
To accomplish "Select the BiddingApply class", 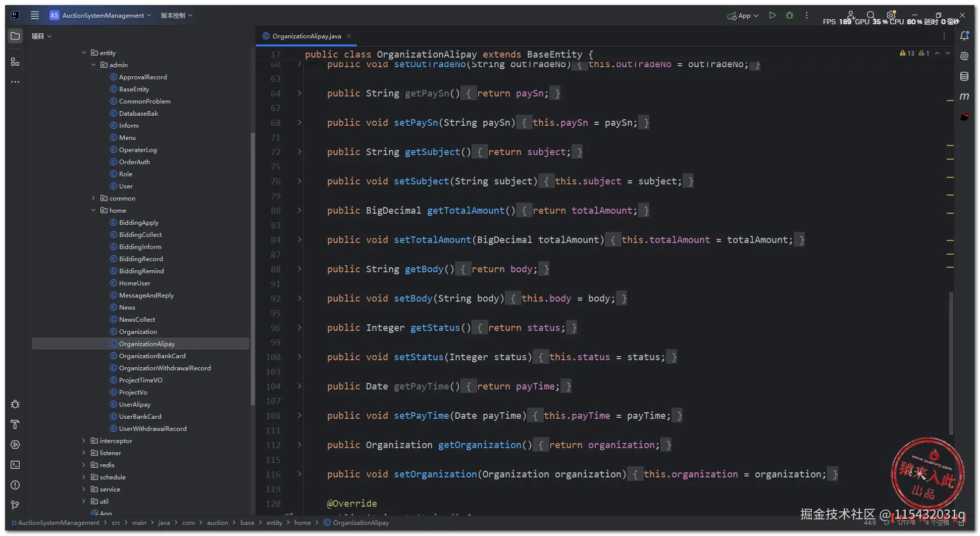I will pos(139,222).
